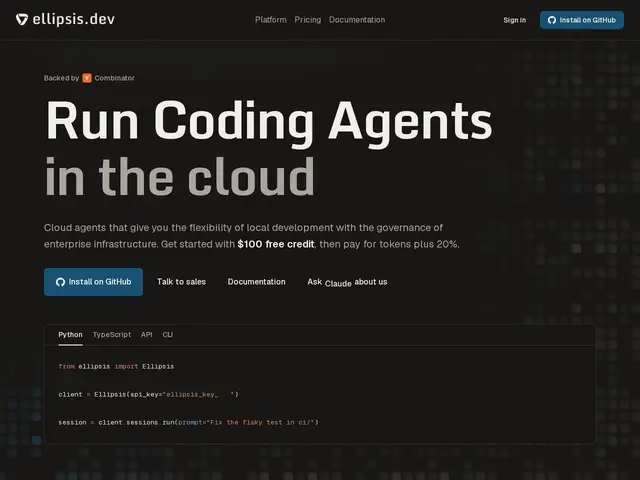This screenshot has width=640, height=480.
Task: Click the '$100 free credit' text
Action: (276, 244)
